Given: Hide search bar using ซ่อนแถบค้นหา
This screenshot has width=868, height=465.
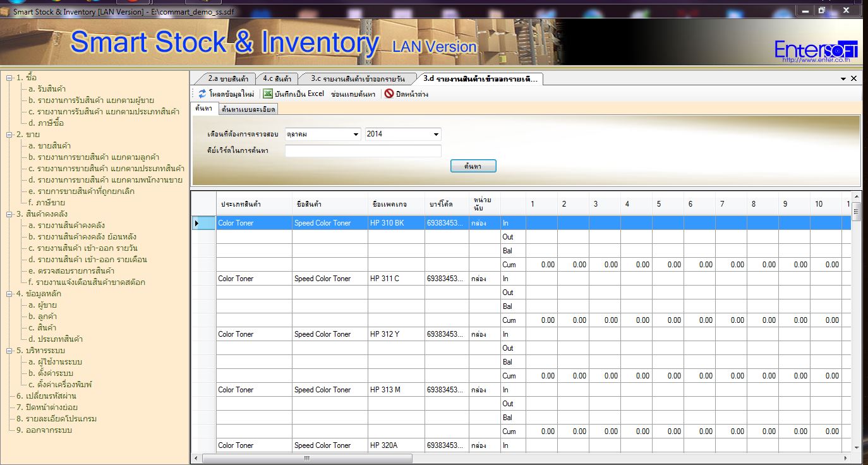Looking at the screenshot, I should 353,94.
